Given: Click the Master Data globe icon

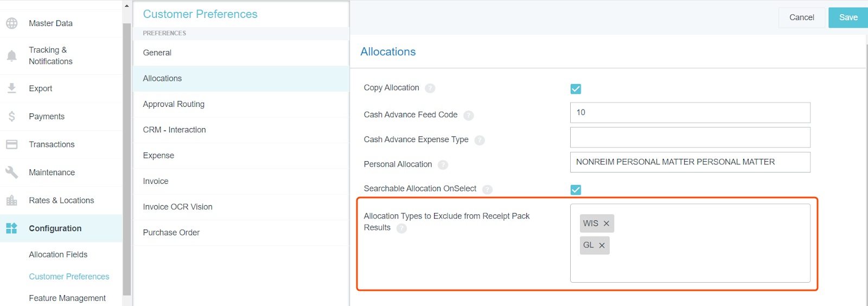Looking at the screenshot, I should coord(11,23).
